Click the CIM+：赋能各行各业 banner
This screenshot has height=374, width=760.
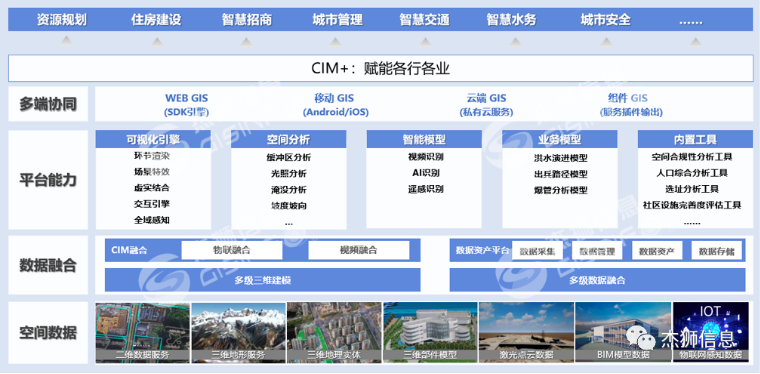380,68
